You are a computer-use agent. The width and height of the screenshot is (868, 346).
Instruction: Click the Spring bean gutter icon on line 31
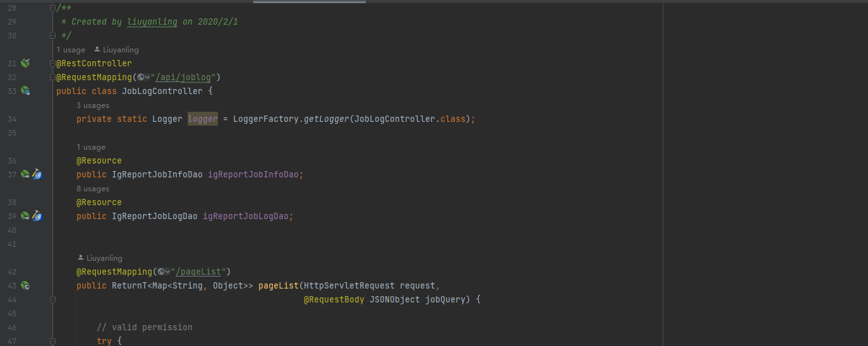click(x=25, y=63)
